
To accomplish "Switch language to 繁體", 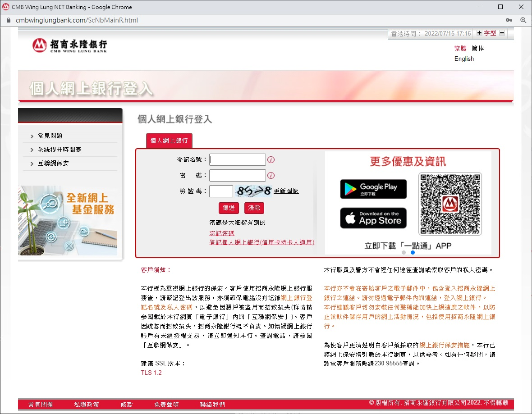I will (x=460, y=48).
